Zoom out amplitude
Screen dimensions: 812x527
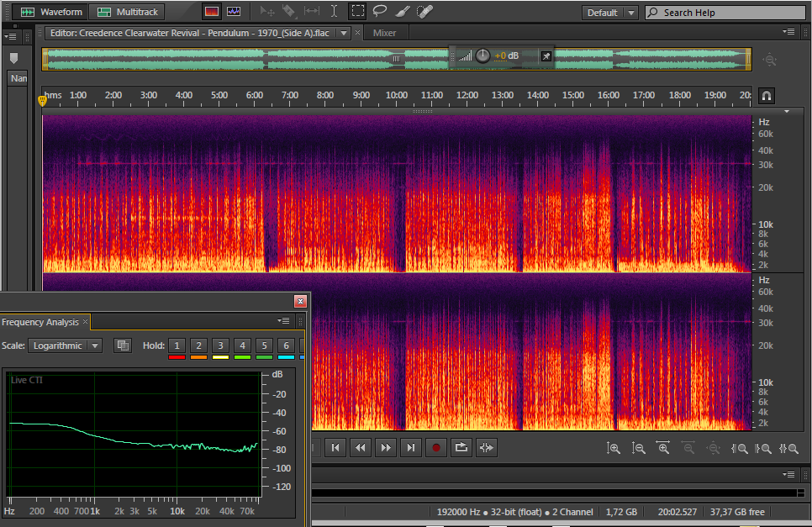[x=638, y=448]
